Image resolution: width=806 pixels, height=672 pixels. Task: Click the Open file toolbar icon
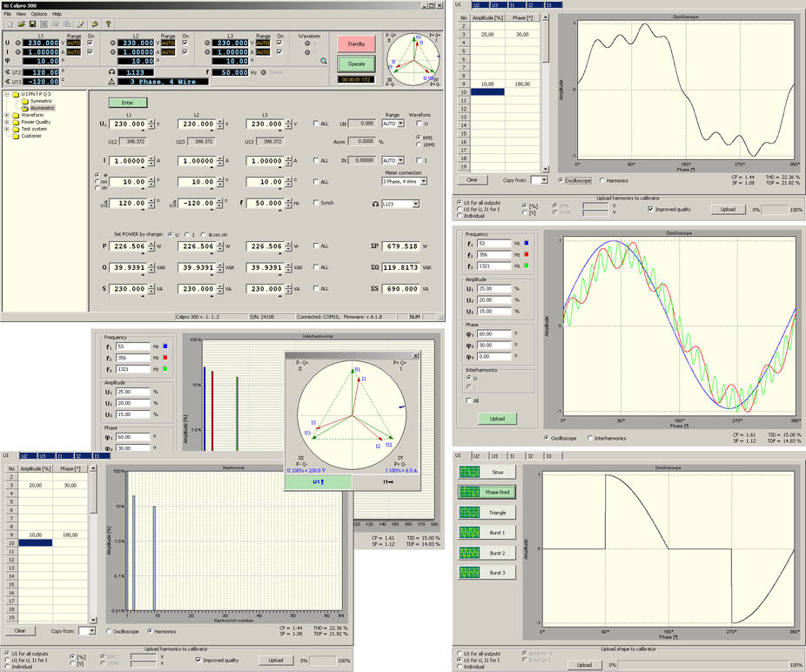tap(22, 24)
